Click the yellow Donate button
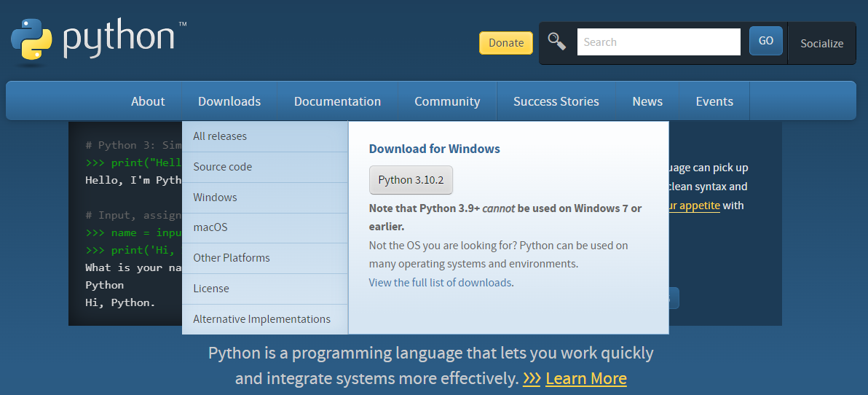Screen dimensions: 868x395 506,43
